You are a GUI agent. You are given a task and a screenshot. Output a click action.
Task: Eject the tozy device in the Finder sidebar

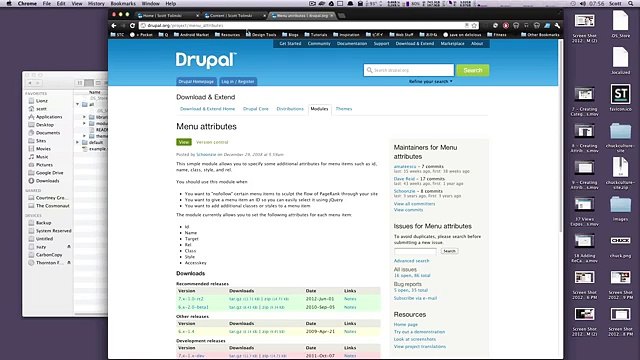point(69,247)
